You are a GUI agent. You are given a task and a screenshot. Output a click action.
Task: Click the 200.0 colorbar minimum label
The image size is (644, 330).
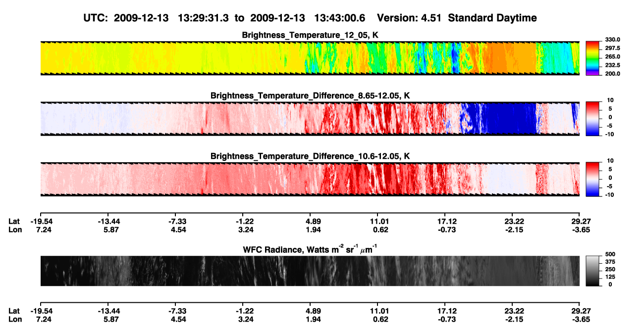click(x=612, y=74)
